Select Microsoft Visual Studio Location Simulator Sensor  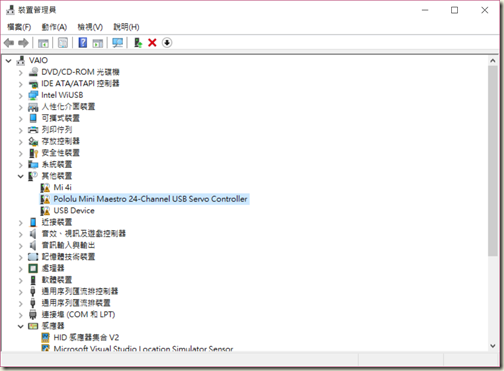[x=143, y=349]
